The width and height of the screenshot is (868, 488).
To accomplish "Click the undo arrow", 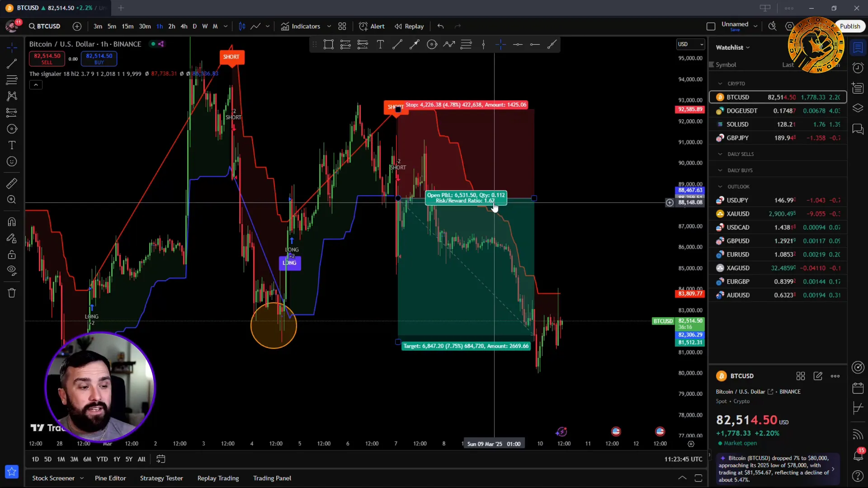I will tap(441, 26).
